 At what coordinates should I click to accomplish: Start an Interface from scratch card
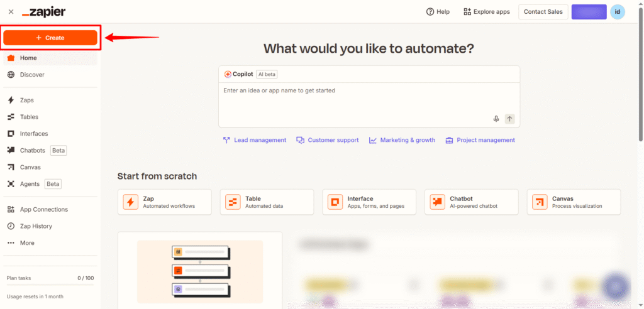(369, 202)
